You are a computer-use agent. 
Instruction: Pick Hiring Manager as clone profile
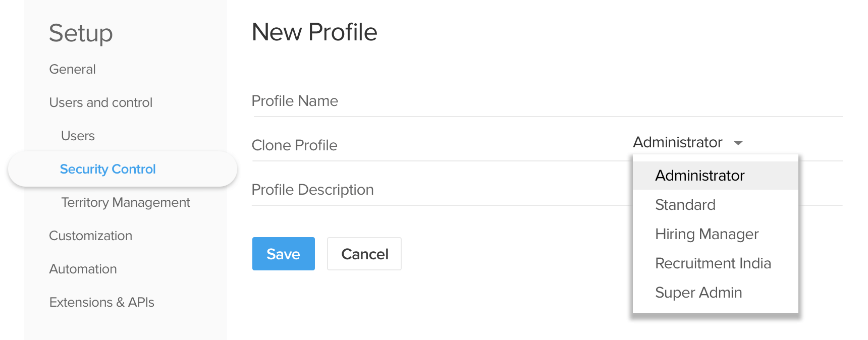707,234
